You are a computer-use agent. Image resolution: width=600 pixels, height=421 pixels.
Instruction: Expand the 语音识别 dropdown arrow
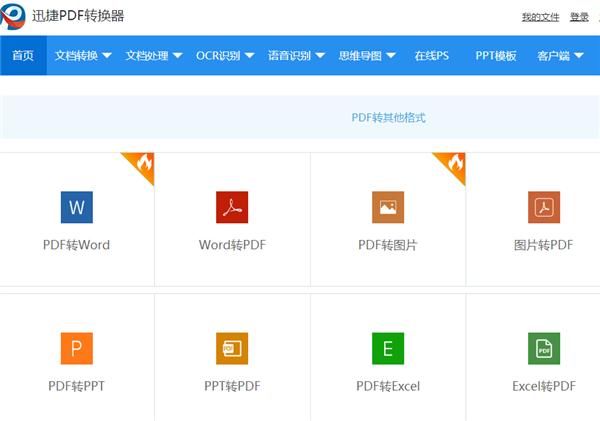tap(320, 55)
